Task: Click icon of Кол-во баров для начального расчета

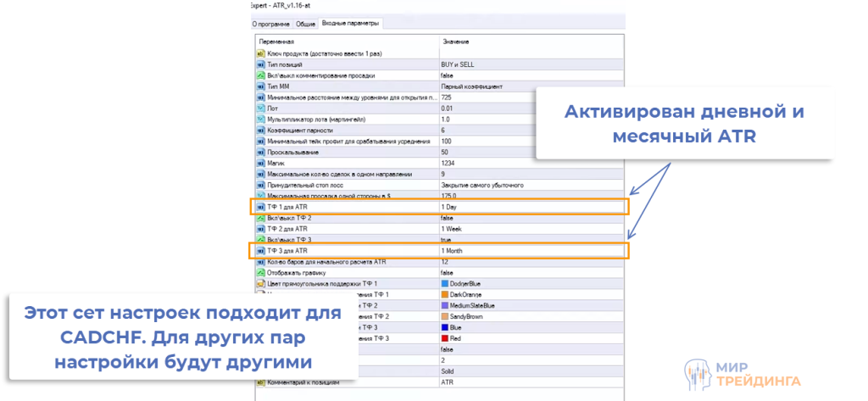Action: 261,261
